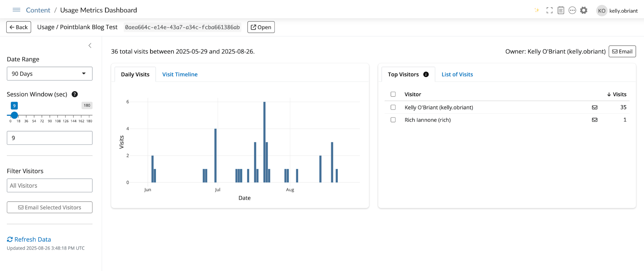Email visitor Kelly O'Briant via envelope icon

coord(595,107)
